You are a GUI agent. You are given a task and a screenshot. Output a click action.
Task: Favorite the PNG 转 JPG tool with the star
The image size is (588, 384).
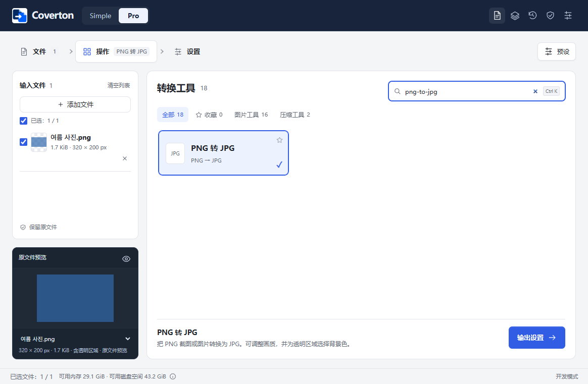coord(279,140)
